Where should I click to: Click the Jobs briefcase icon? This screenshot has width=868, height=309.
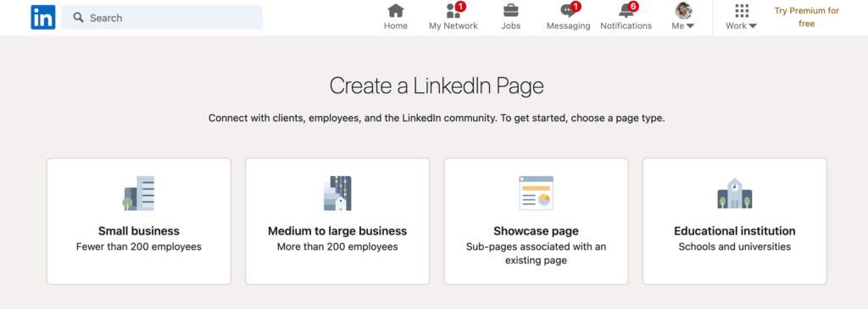point(511,10)
